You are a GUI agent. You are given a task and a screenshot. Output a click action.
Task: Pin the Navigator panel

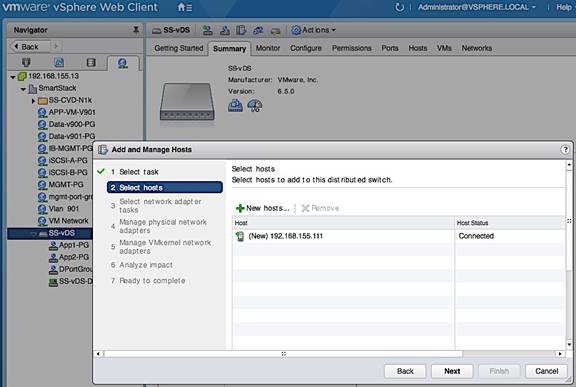[x=136, y=30]
